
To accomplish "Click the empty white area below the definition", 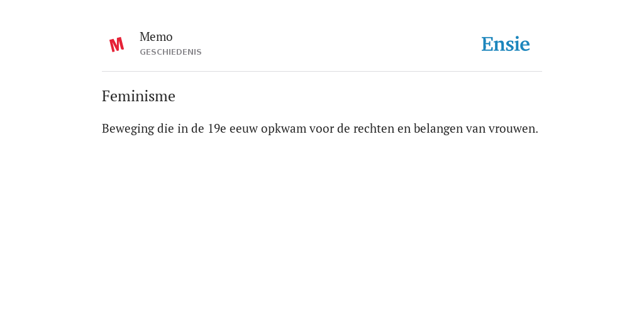I will tap(321, 226).
